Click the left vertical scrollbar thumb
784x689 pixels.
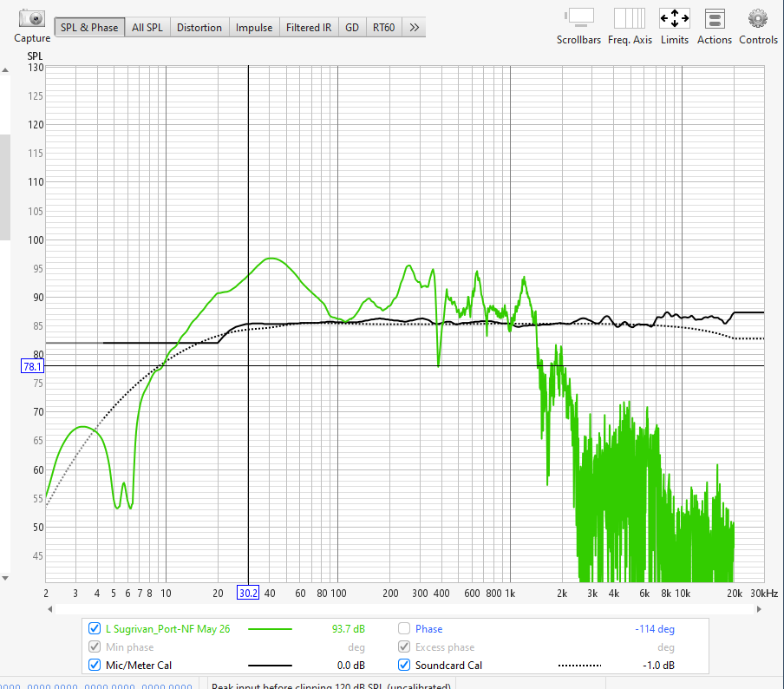[4, 187]
